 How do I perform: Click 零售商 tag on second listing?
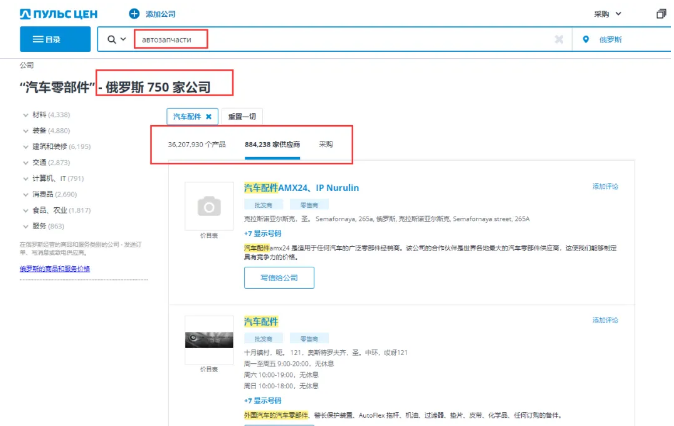click(309, 339)
